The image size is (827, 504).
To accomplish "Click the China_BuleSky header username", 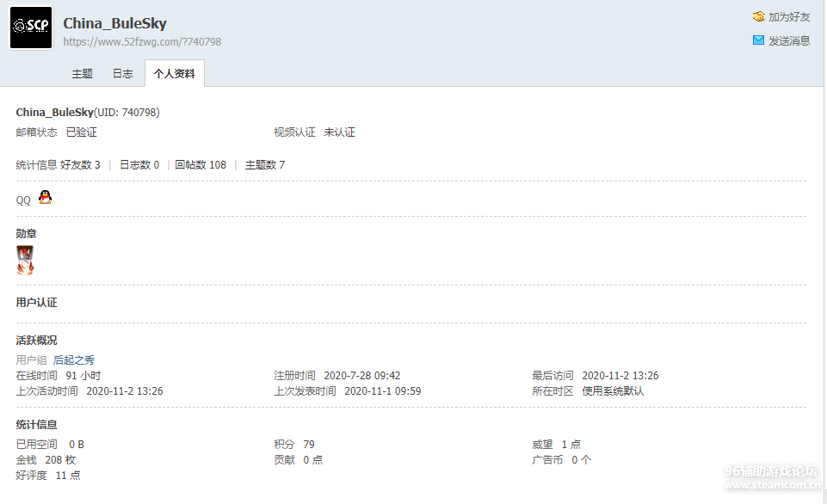I will pos(114,23).
